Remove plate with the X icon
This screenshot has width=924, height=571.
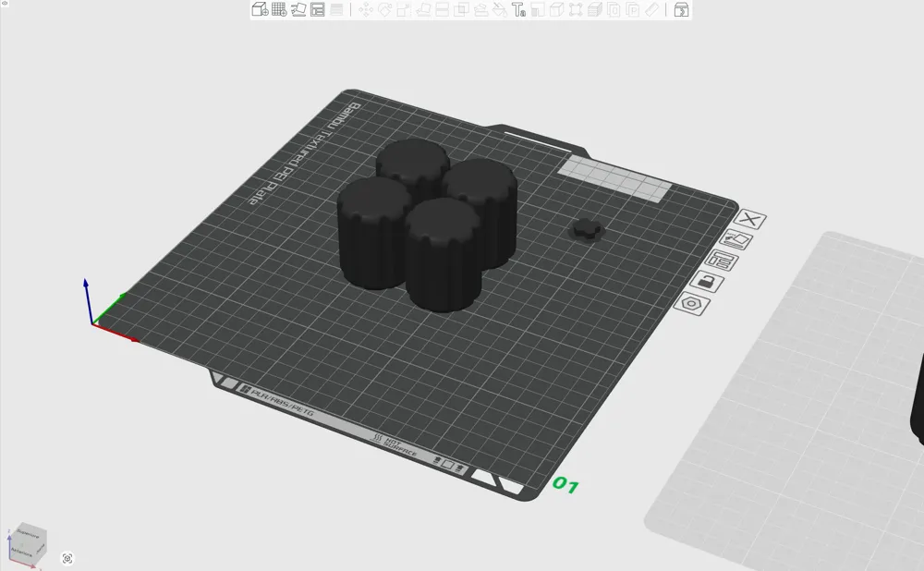(x=750, y=220)
